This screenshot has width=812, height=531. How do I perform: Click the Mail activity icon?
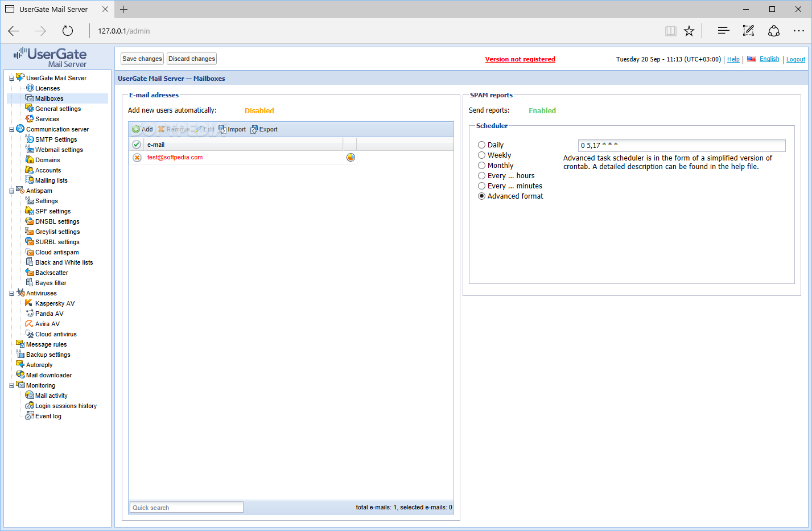pos(30,395)
